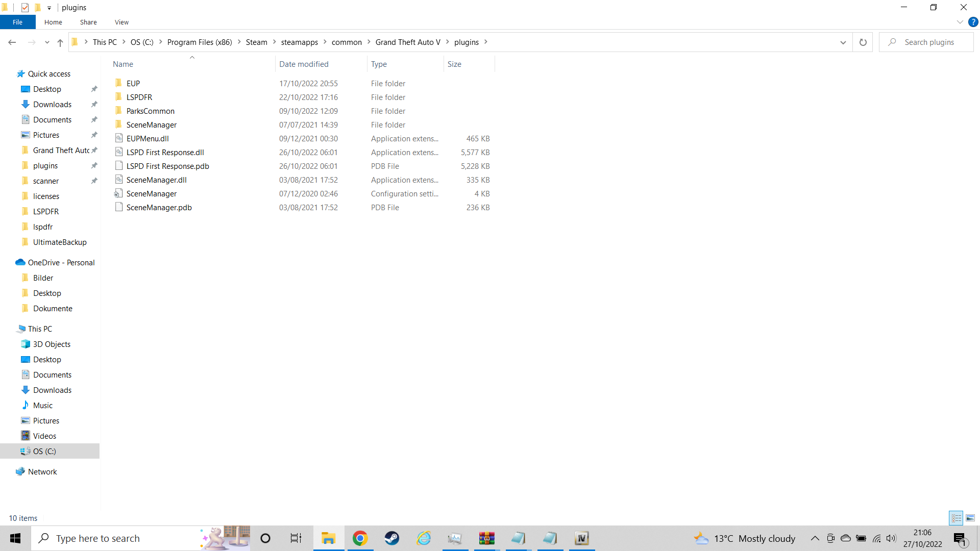The height and width of the screenshot is (551, 980).
Task: Click the properties checkmark in title bar
Action: coord(24,8)
